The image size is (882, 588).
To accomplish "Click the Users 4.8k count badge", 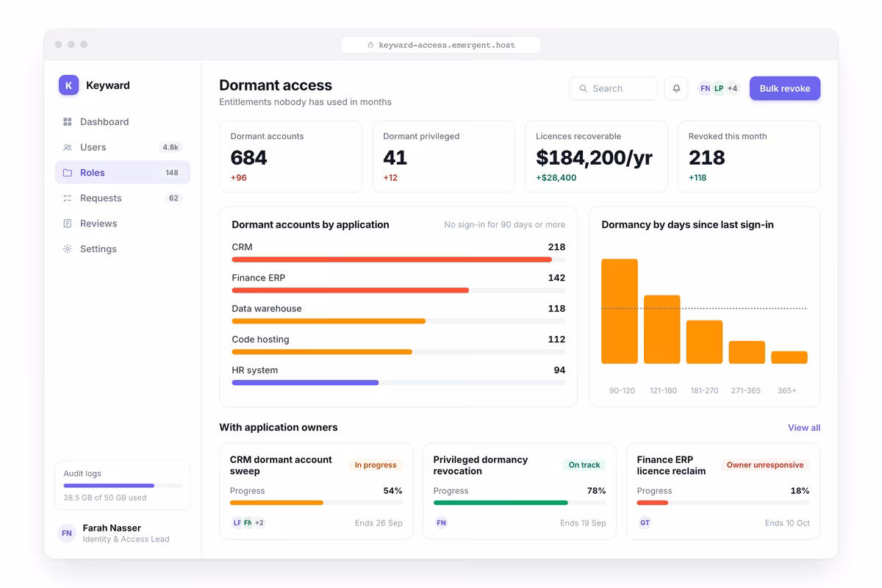I will point(171,147).
